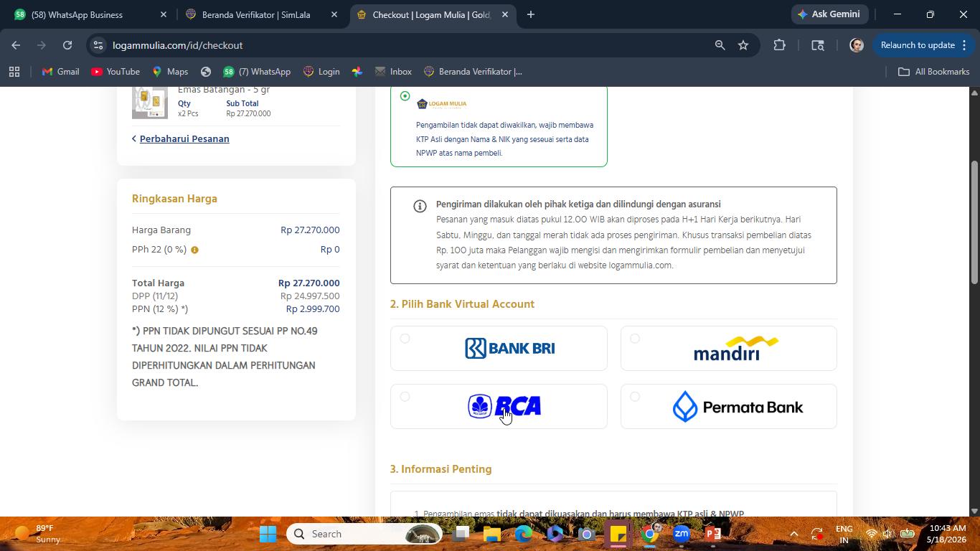The width and height of the screenshot is (980, 551).
Task: Expand the All Bookmarks folder
Action: (933, 72)
